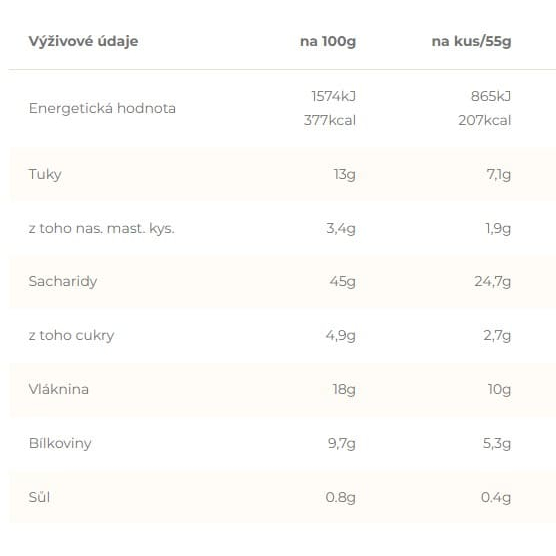Click the 5,3g protein value
The width and height of the screenshot is (556, 556).
pos(497,443)
